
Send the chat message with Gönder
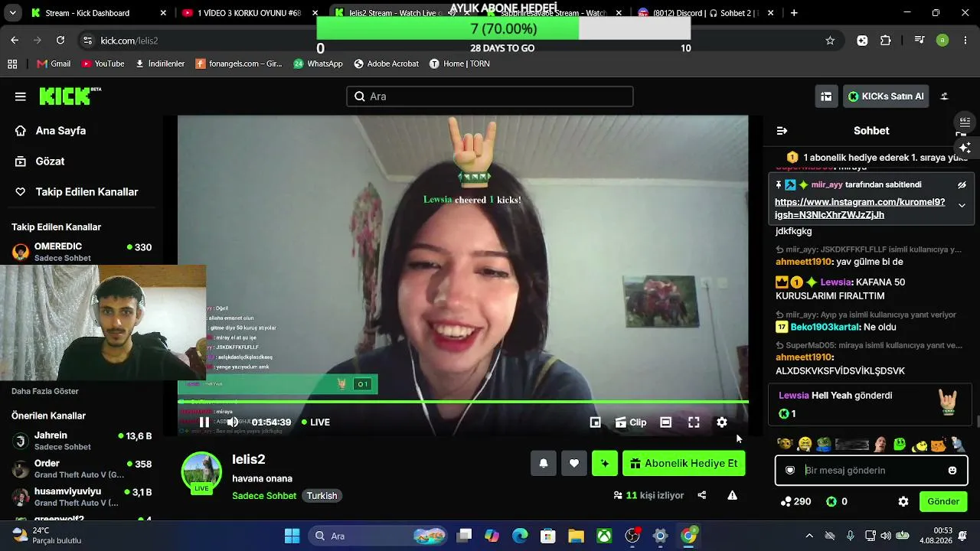(943, 501)
